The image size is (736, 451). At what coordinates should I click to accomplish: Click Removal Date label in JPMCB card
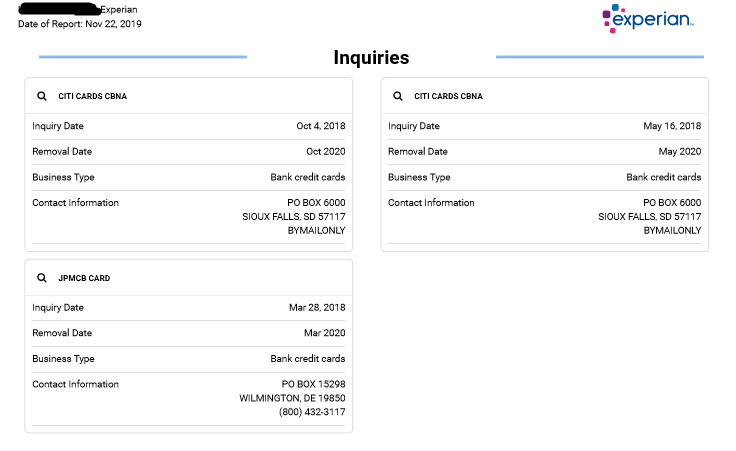[62, 333]
